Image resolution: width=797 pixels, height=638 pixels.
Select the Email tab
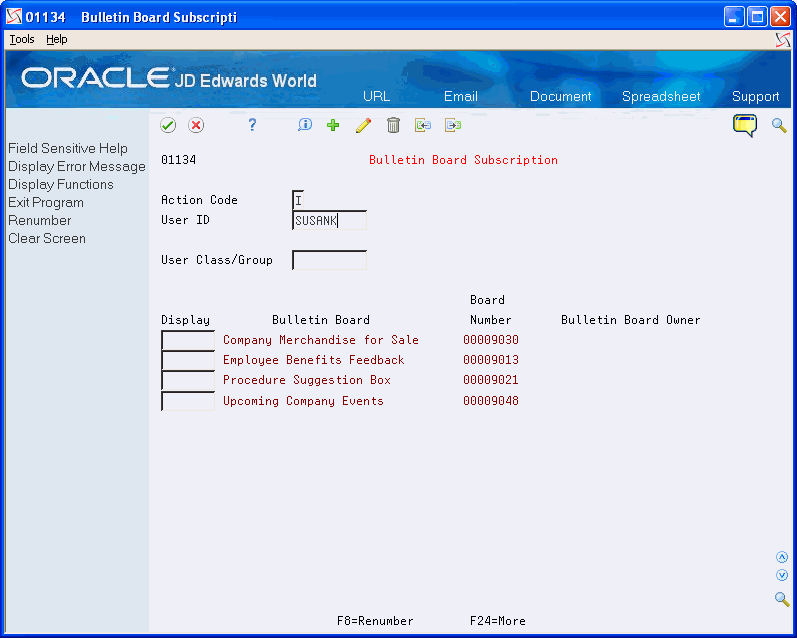pyautogui.click(x=461, y=96)
